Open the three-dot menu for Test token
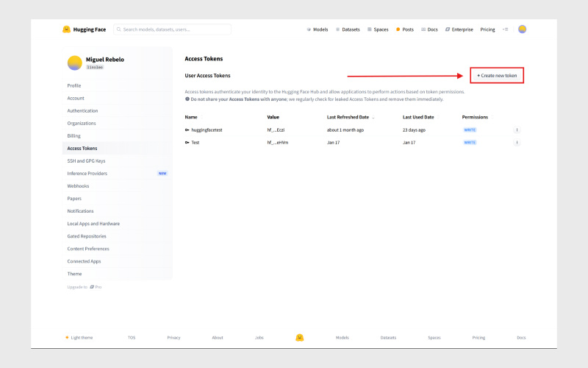This screenshot has height=368, width=588. [517, 142]
